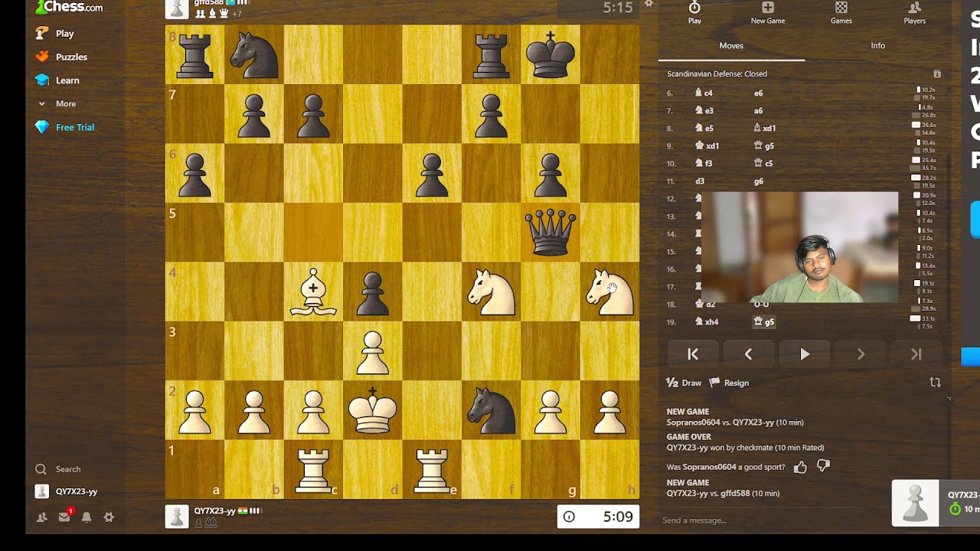Viewport: 980px width, 551px height.
Task: Select the Moves tab
Action: tap(731, 46)
